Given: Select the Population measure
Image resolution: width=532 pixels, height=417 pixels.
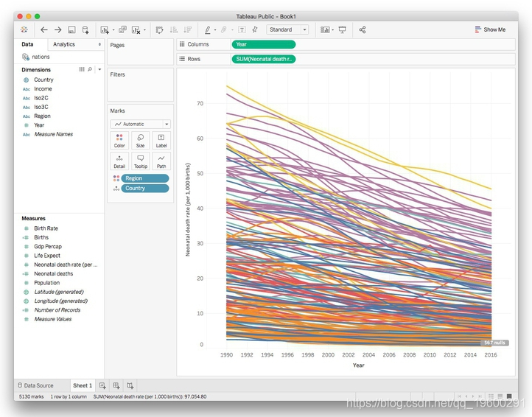Looking at the screenshot, I should tap(47, 283).
